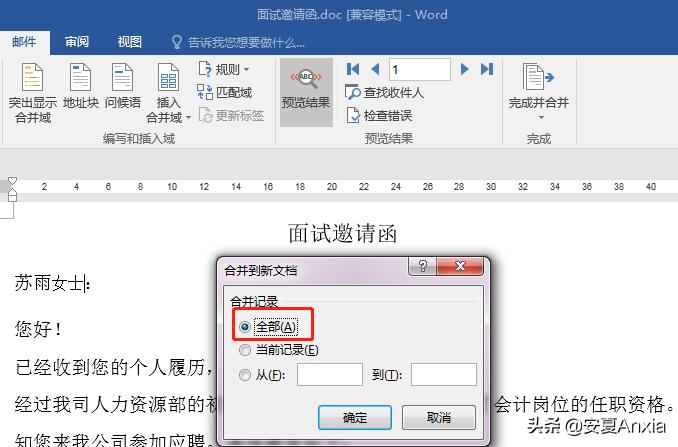This screenshot has height=447, width=678.
Task: Open the Rules (规则) dropdown
Action: coord(224,69)
